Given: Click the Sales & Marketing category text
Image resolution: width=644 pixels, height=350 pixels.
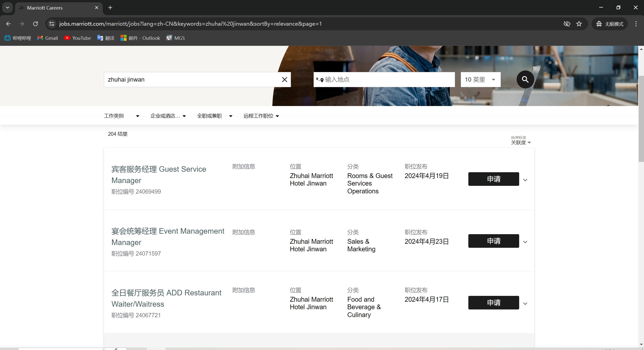Looking at the screenshot, I should pyautogui.click(x=361, y=245).
